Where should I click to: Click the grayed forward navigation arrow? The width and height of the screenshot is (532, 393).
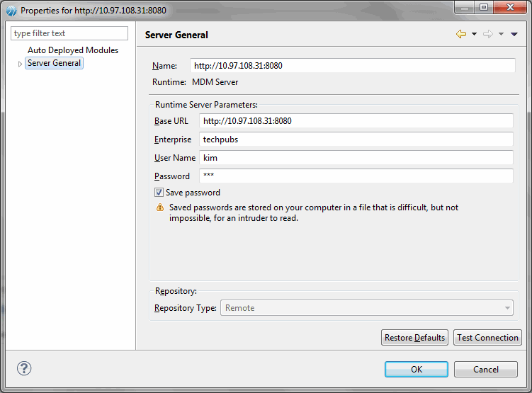coord(488,34)
